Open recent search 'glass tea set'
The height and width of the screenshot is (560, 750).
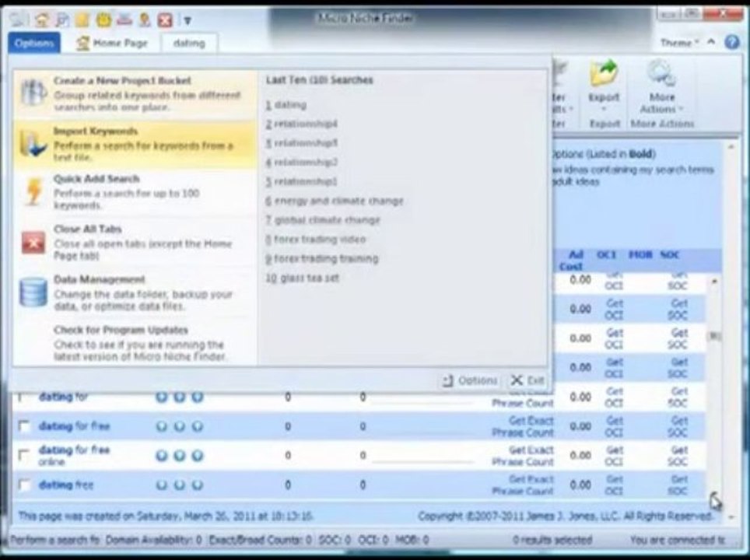[x=303, y=278]
